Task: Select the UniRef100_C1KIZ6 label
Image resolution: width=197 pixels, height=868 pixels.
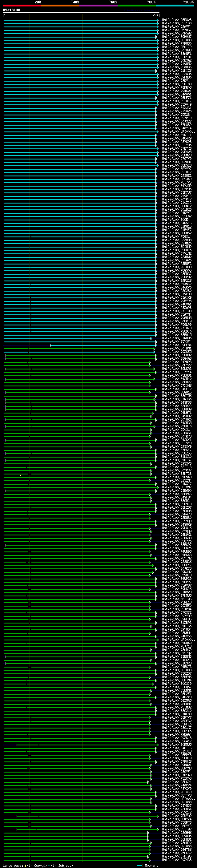Action: click(176, 71)
